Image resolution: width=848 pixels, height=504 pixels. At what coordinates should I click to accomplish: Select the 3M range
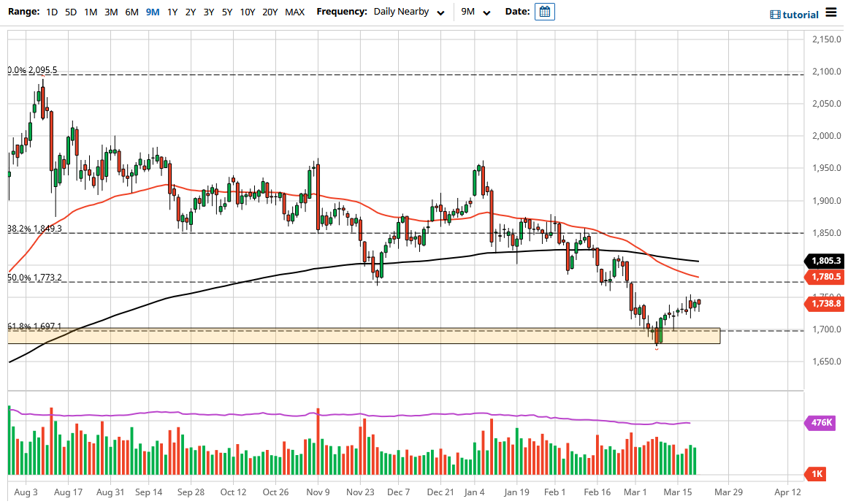coord(111,12)
